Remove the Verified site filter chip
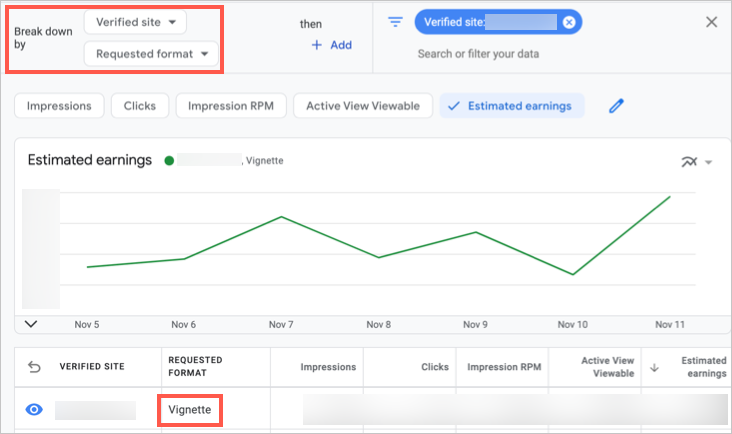This screenshot has width=732, height=434. pos(569,22)
